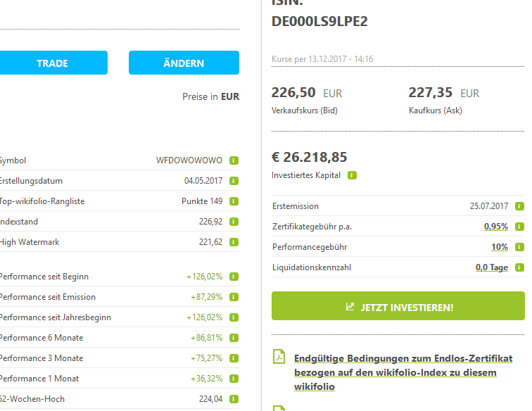Click info icon beside Erstellungsdatum
Screen dimensions: 532x411
click(x=234, y=181)
